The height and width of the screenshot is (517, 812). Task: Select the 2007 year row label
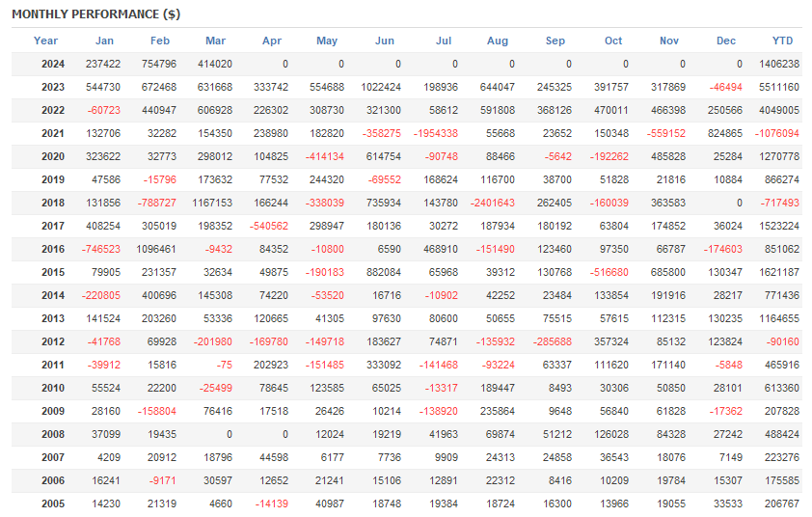[53, 457]
